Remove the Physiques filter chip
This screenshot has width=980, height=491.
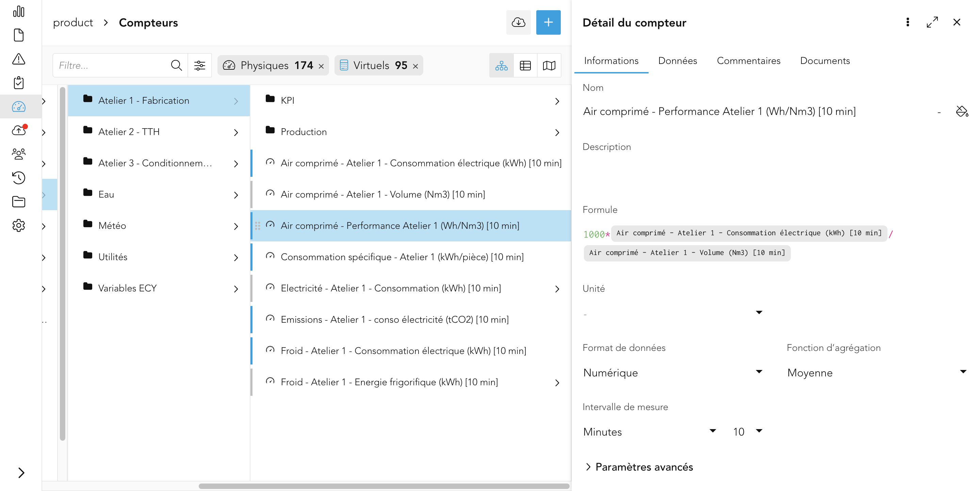click(x=321, y=66)
